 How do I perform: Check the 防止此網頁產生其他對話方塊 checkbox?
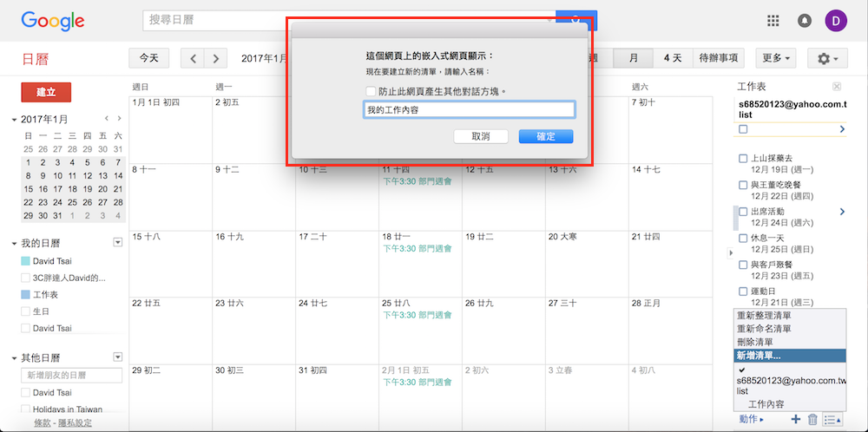coord(371,91)
